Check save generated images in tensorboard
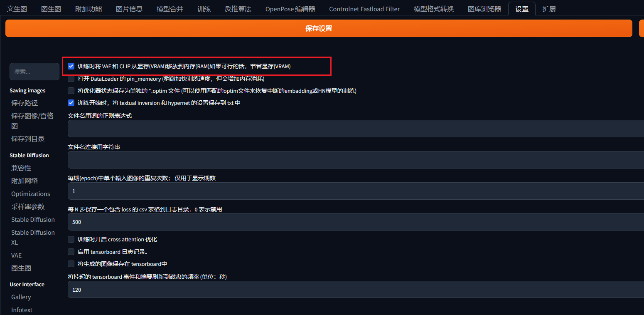 pos(71,264)
